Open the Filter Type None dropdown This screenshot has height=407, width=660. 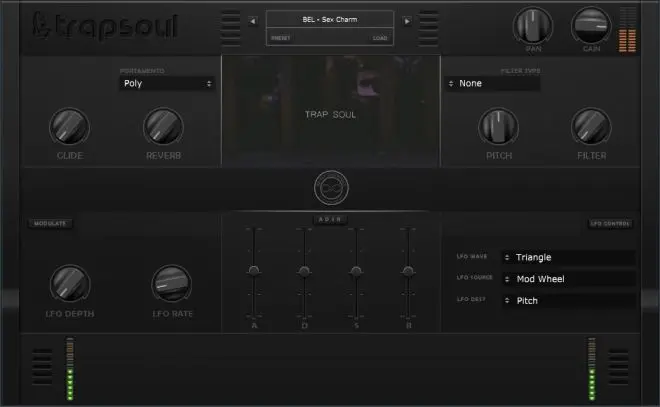point(492,83)
